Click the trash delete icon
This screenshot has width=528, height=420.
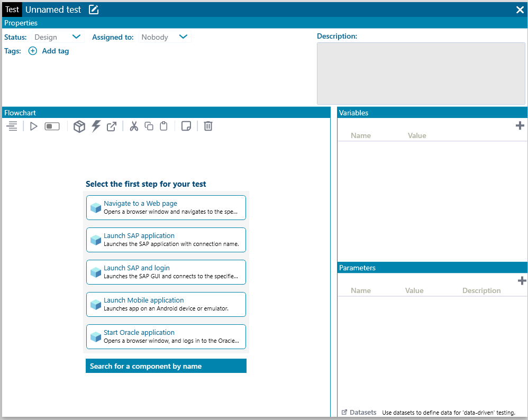pos(208,126)
